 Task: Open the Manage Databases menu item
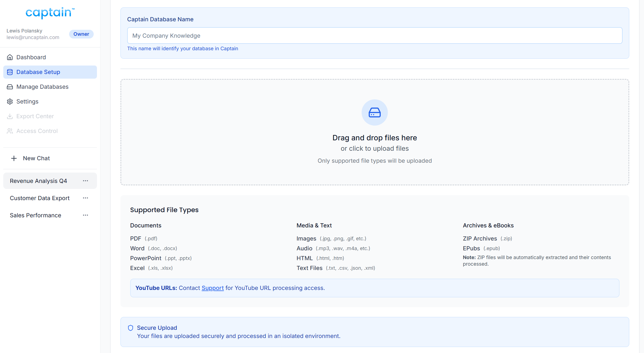point(42,87)
